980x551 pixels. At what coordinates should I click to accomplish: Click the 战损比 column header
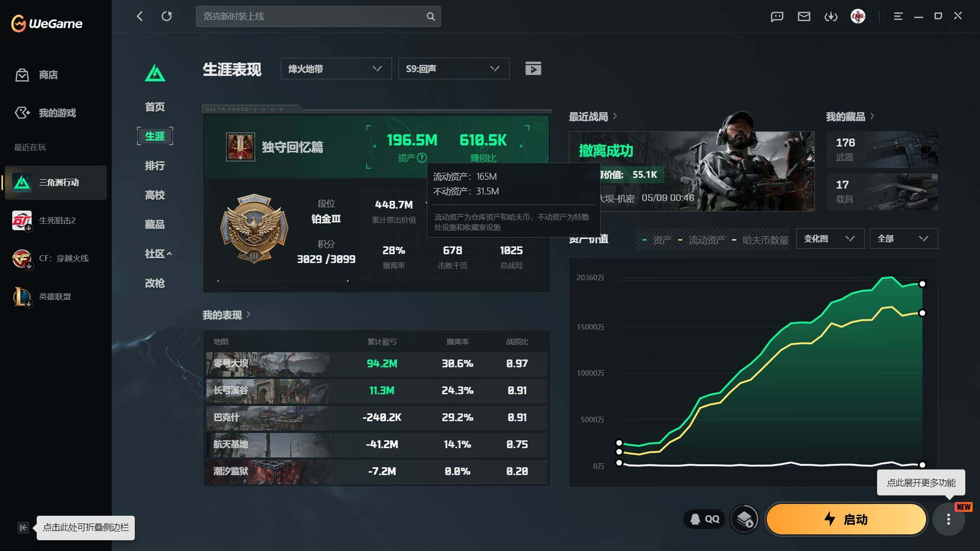point(517,341)
